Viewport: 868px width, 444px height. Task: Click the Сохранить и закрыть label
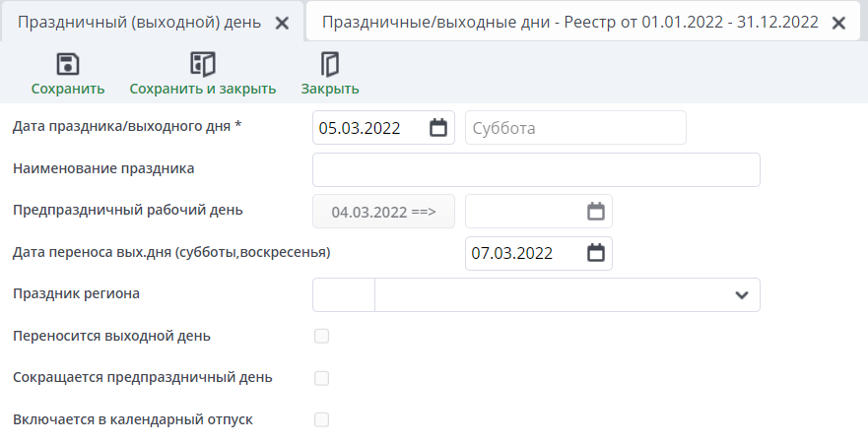203,89
